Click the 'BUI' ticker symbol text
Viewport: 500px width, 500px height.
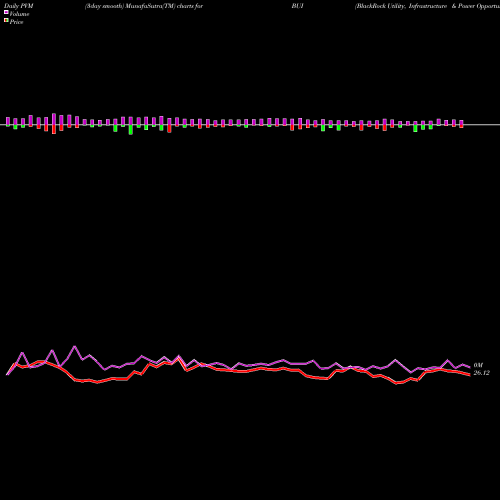pyautogui.click(x=298, y=6)
